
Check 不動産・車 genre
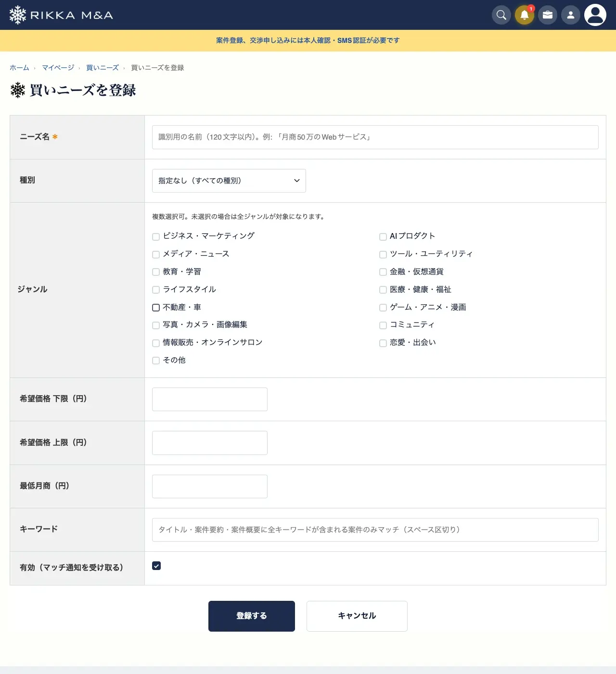156,308
